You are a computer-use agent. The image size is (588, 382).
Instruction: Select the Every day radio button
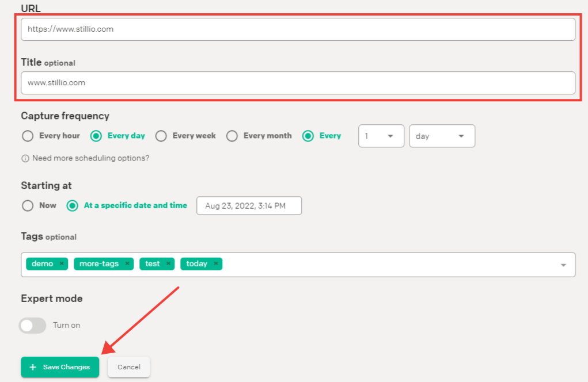tap(96, 136)
